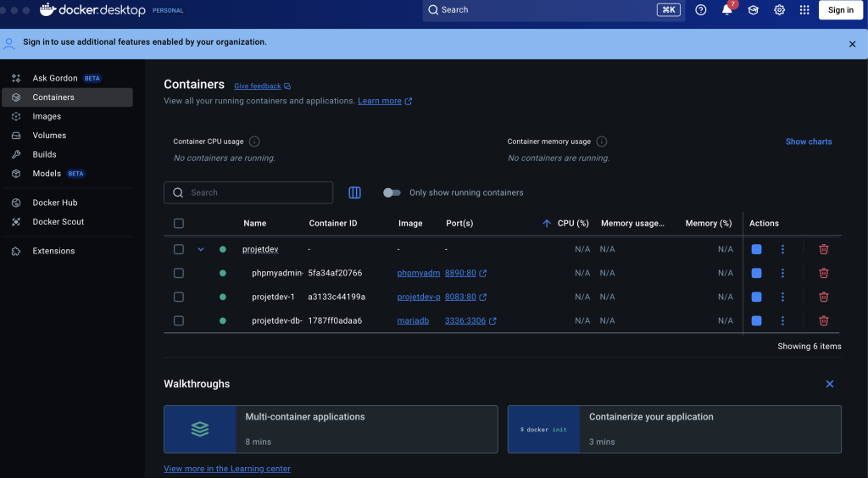This screenshot has width=868, height=478.
Task: Check the select-all containers checkbox in header
Action: [178, 224]
